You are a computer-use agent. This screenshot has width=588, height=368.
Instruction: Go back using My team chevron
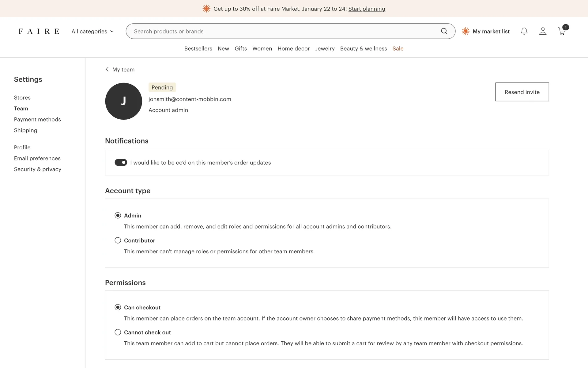(x=107, y=69)
